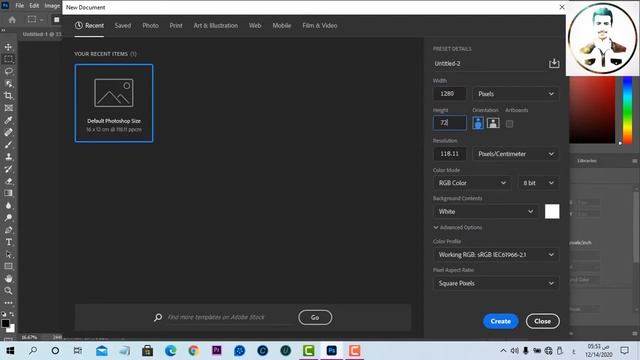Select the Horizontal Type tool

click(x=8, y=242)
